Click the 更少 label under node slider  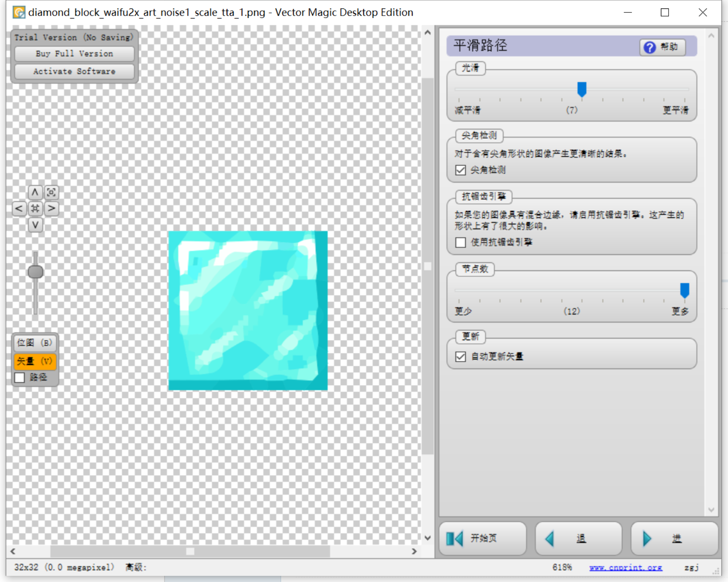[463, 311]
